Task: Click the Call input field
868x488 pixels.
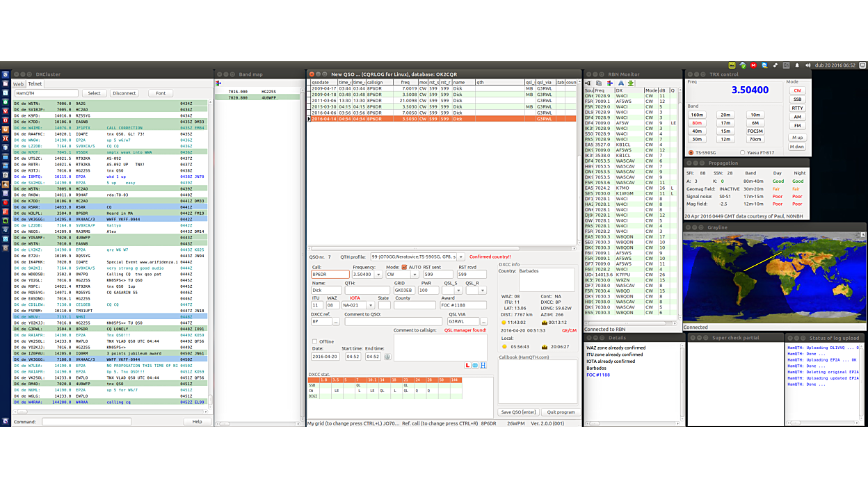Action: [330, 275]
